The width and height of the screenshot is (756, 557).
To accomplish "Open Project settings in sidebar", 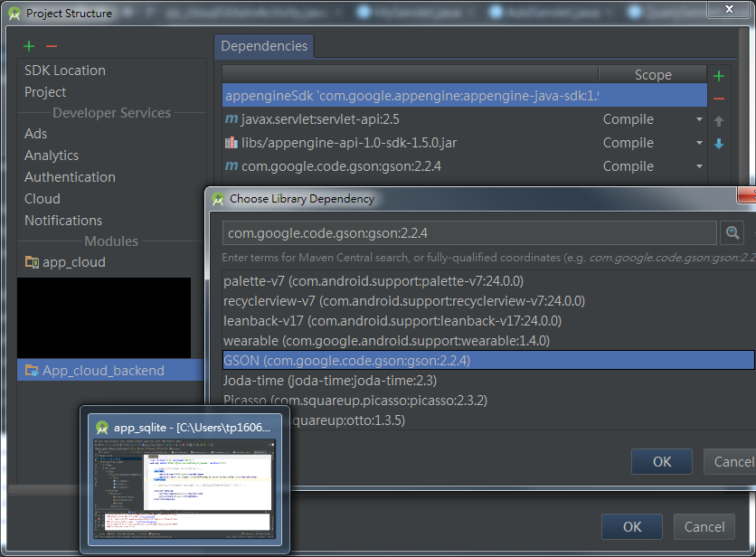I will 45,92.
